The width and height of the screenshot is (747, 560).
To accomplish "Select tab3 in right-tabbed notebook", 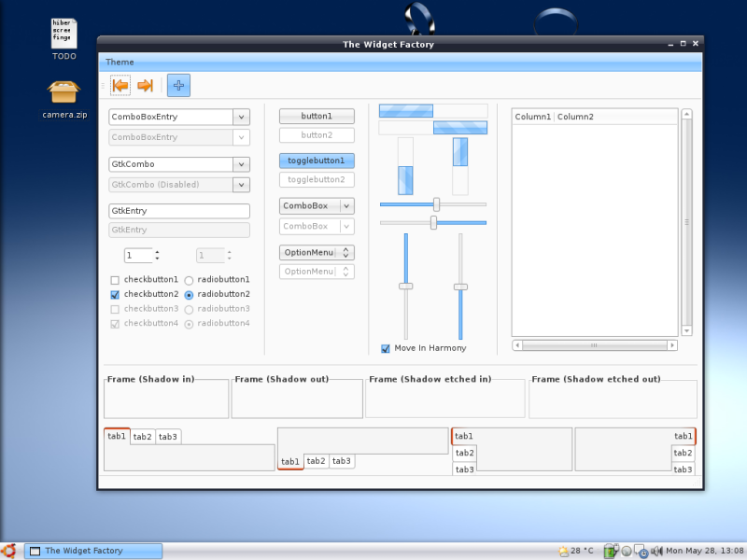I will [683, 469].
